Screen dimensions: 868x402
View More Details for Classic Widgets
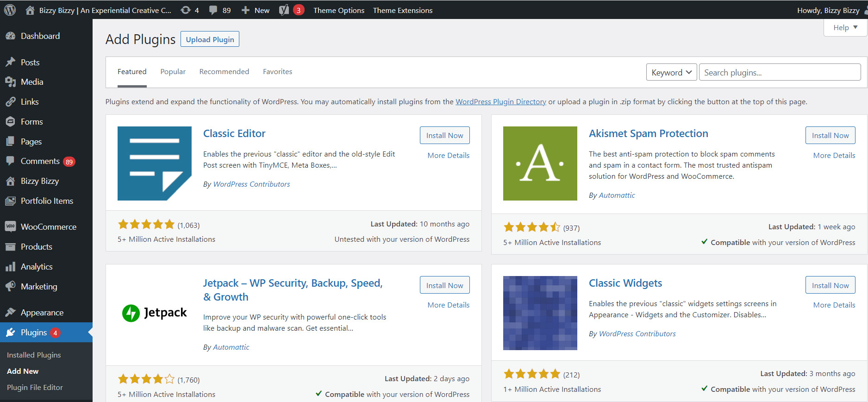834,305
